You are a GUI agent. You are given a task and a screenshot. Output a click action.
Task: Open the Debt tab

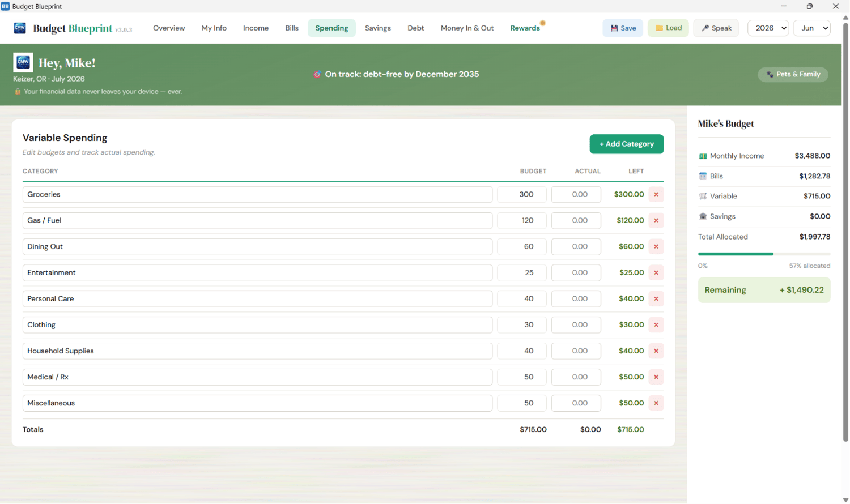[416, 28]
